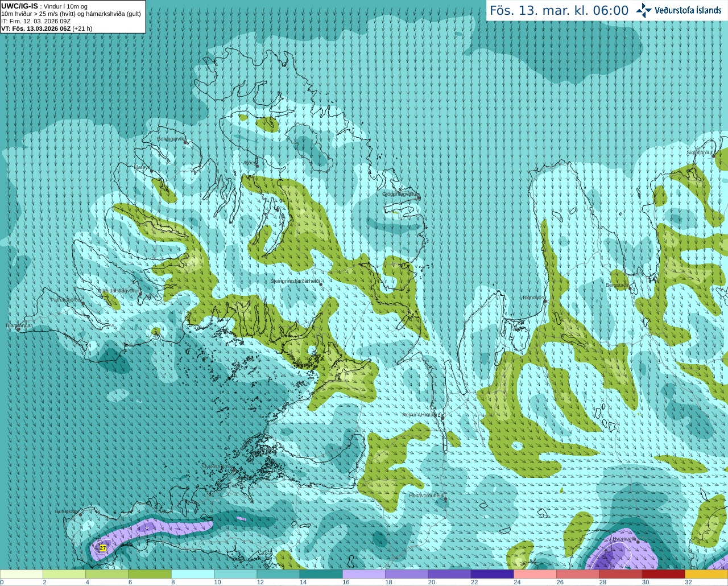Click the 30–32 m/s dark red legend swatch

(664, 574)
